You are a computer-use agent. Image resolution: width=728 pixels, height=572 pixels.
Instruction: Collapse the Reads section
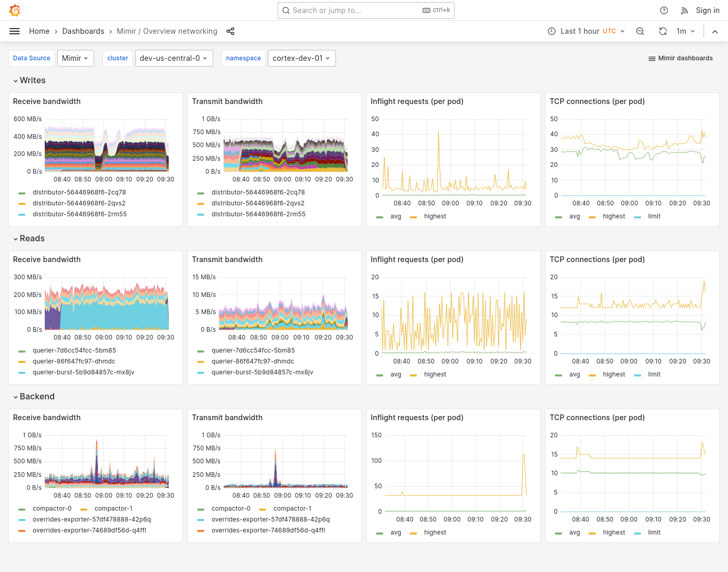click(x=29, y=238)
